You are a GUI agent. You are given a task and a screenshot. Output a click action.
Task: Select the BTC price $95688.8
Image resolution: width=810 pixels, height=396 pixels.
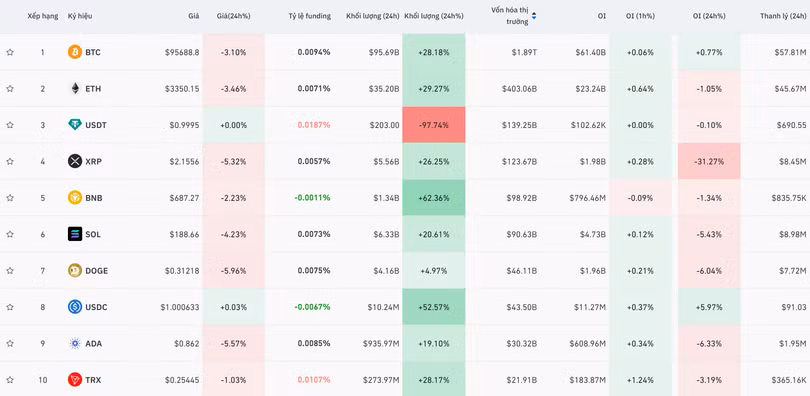182,52
